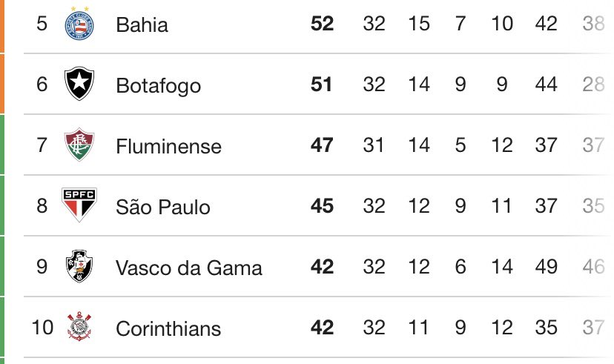Click position number 10 in table
This screenshot has height=364, width=614.
[43, 328]
